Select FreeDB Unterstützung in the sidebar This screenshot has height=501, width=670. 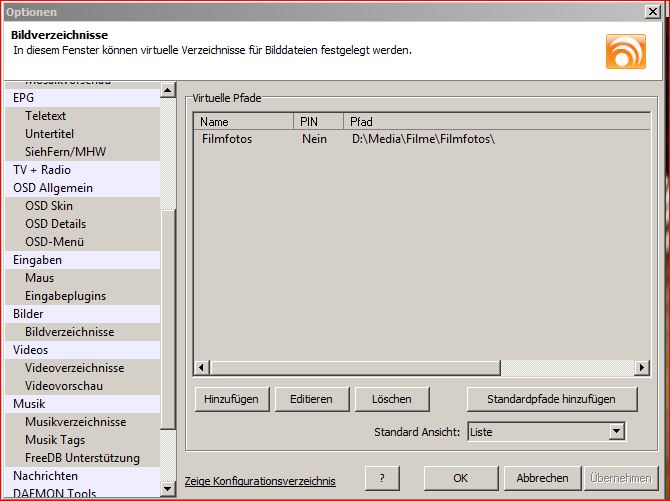[x=82, y=458]
